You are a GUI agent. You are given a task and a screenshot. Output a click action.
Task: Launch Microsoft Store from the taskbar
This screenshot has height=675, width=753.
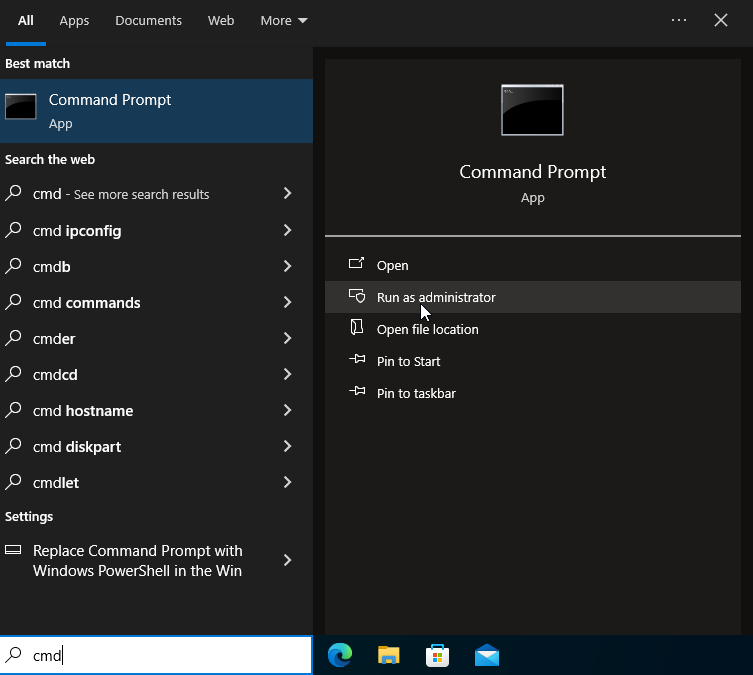pyautogui.click(x=437, y=655)
